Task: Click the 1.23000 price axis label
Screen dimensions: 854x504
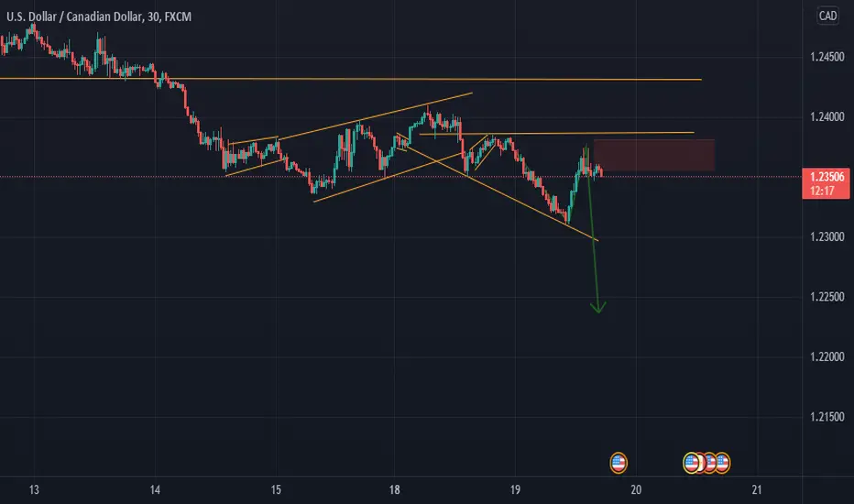Action: pos(827,236)
